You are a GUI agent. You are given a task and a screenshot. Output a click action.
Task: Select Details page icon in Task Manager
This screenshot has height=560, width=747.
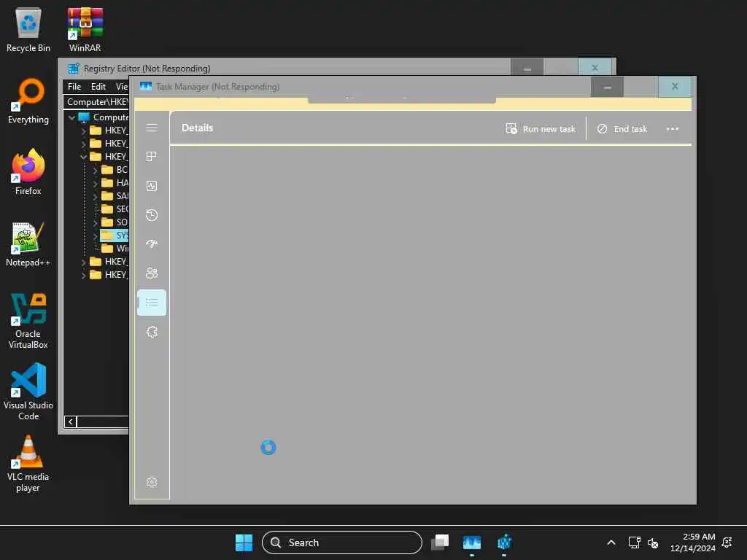(x=152, y=303)
